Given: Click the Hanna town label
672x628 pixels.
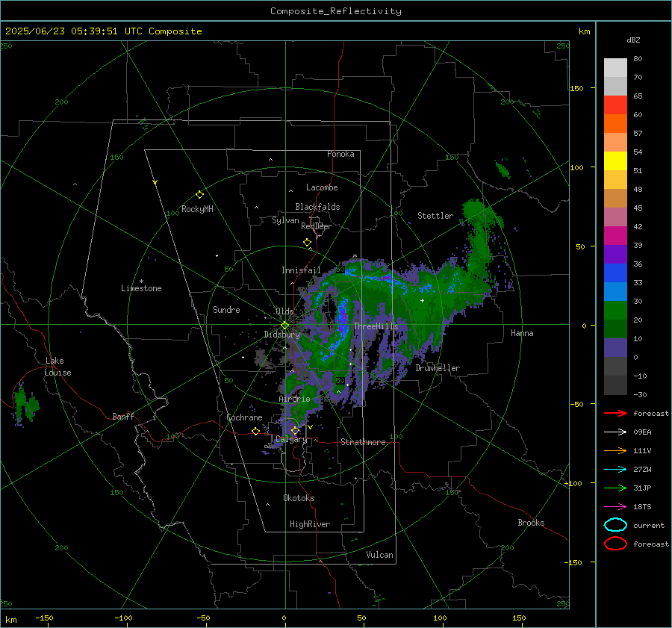Looking at the screenshot, I should (522, 333).
